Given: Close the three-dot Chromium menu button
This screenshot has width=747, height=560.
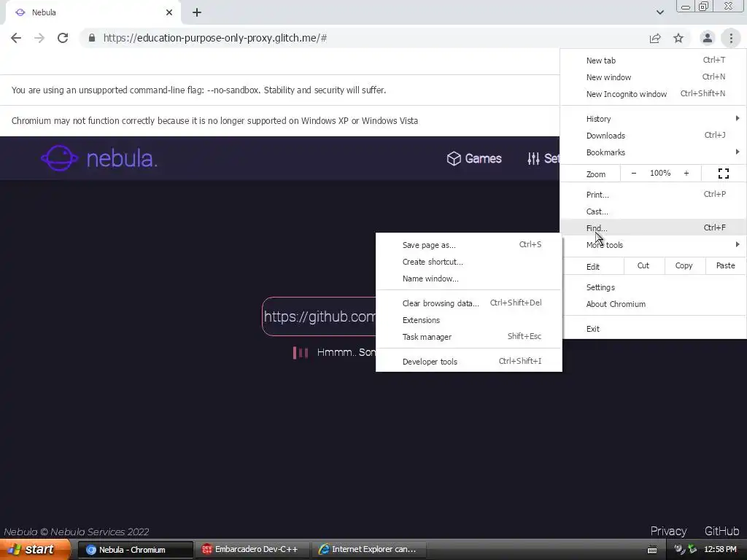Looking at the screenshot, I should point(731,38).
